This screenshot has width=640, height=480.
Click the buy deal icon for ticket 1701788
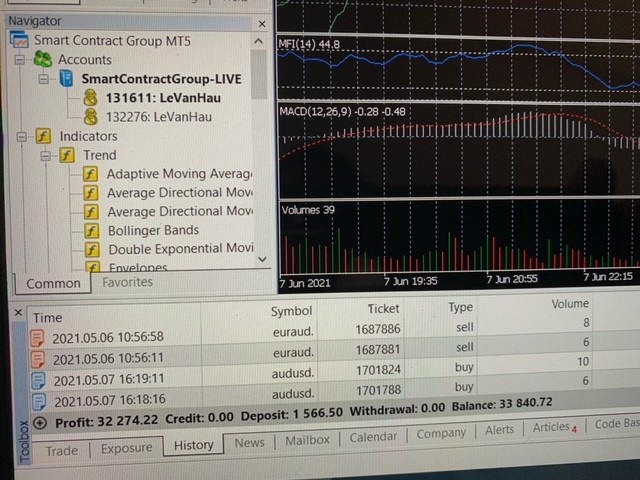click(x=39, y=401)
